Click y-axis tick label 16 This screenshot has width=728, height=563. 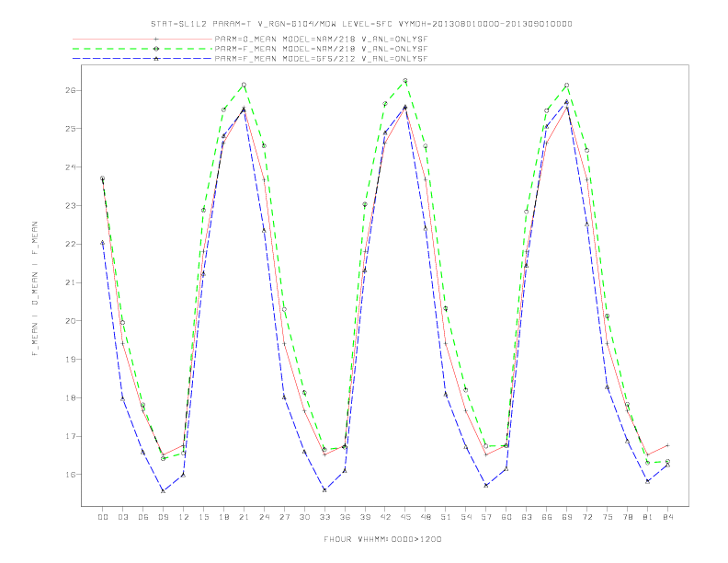pos(70,475)
